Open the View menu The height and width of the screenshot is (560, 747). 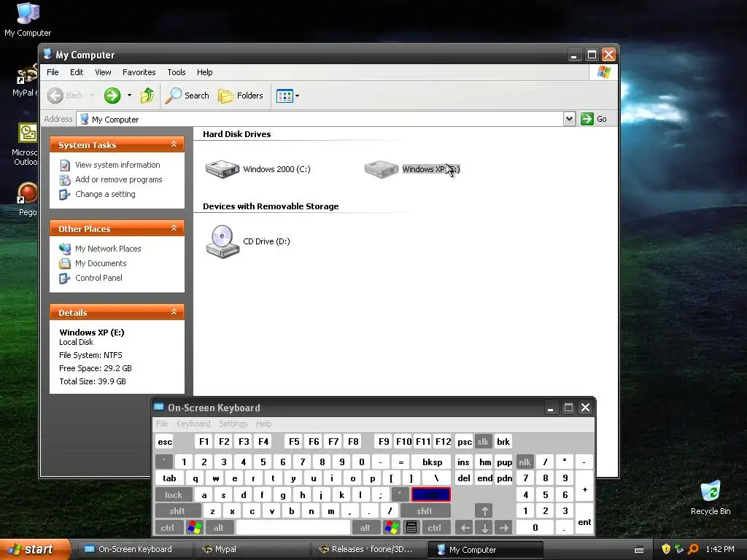coord(103,72)
